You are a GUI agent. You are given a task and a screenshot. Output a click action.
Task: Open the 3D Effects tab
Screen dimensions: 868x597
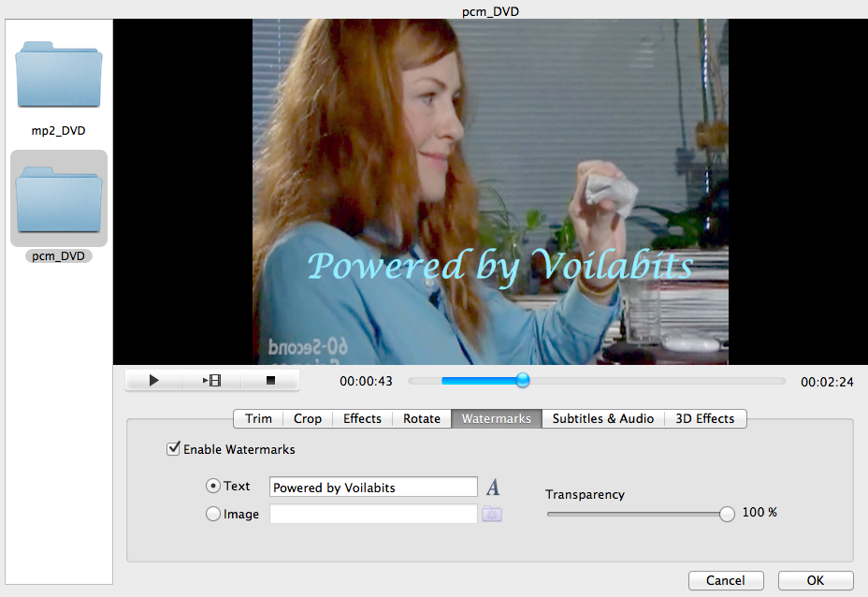[705, 418]
